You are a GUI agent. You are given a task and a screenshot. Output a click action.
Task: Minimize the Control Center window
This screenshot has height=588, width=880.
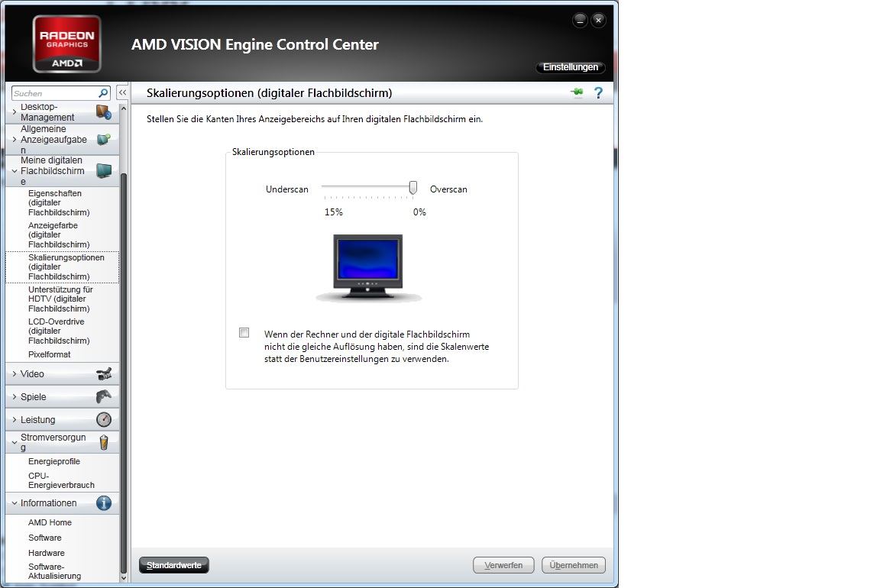tap(580, 21)
